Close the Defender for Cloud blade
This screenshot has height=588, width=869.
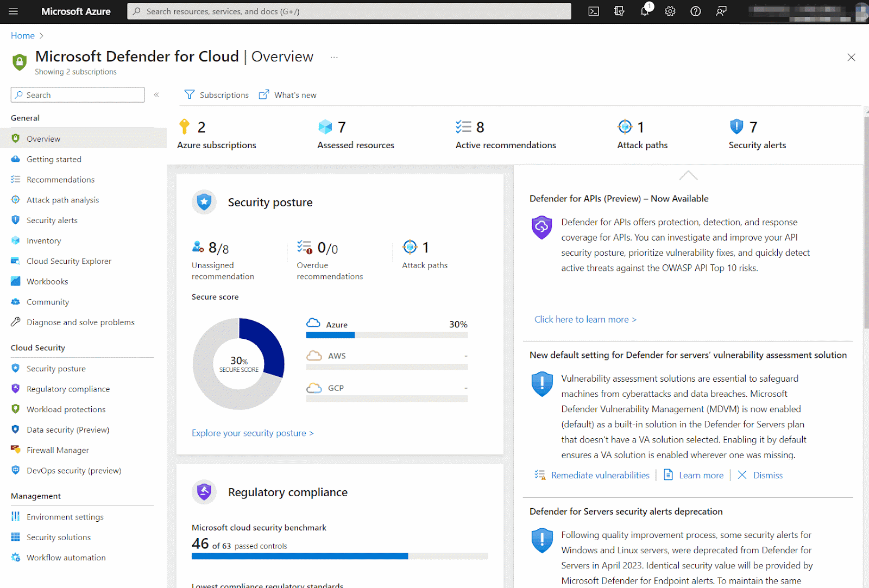pyautogui.click(x=851, y=57)
